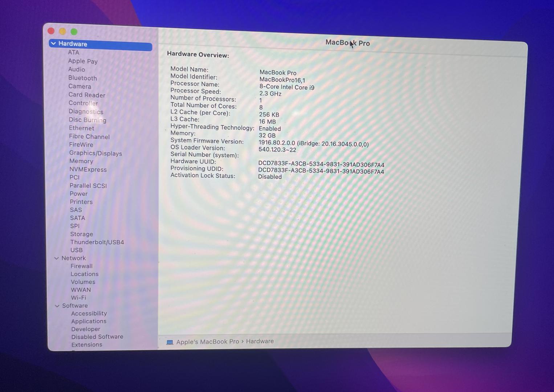Click the Provisioning UDID value

[321, 171]
